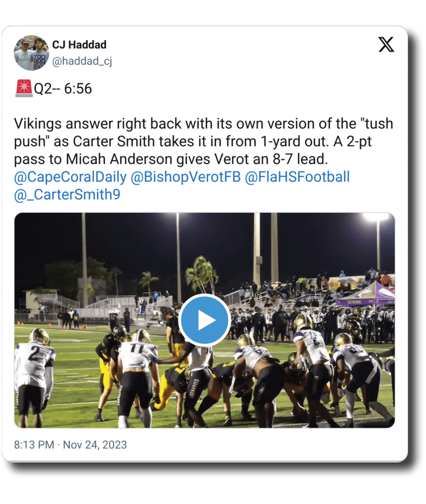The height and width of the screenshot is (504, 426).
Task: Open the @haddad_cj handle link
Action: [x=82, y=61]
